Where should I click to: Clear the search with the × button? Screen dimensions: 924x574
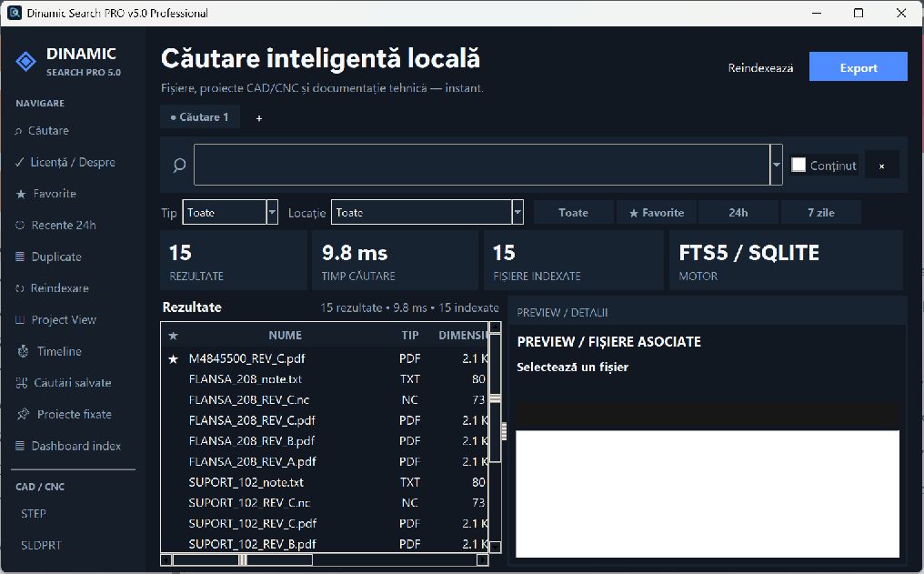point(881,166)
